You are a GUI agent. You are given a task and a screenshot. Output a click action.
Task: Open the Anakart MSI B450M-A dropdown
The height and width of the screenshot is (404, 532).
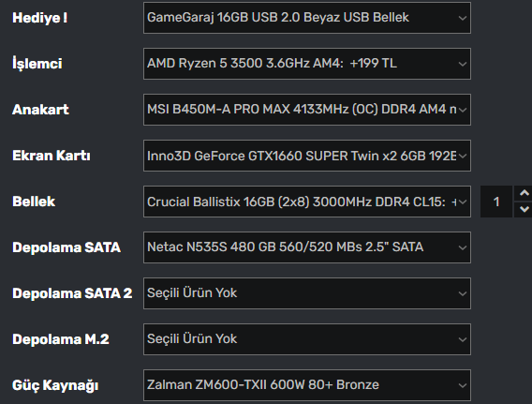pos(307,110)
